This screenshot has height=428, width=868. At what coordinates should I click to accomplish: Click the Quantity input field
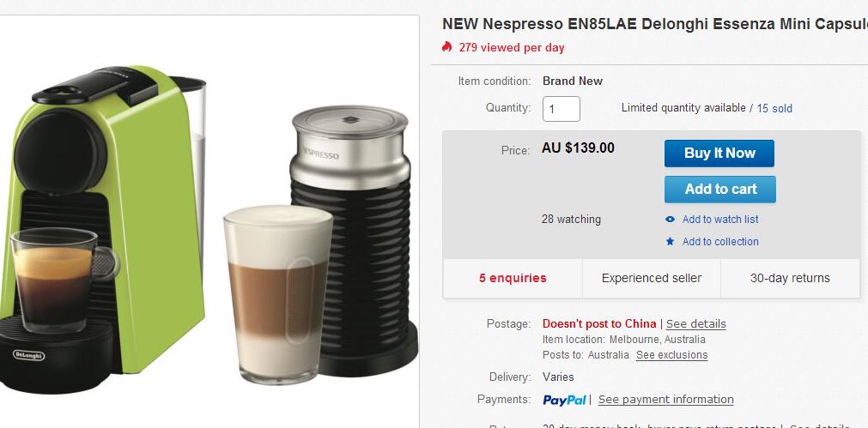[561, 109]
